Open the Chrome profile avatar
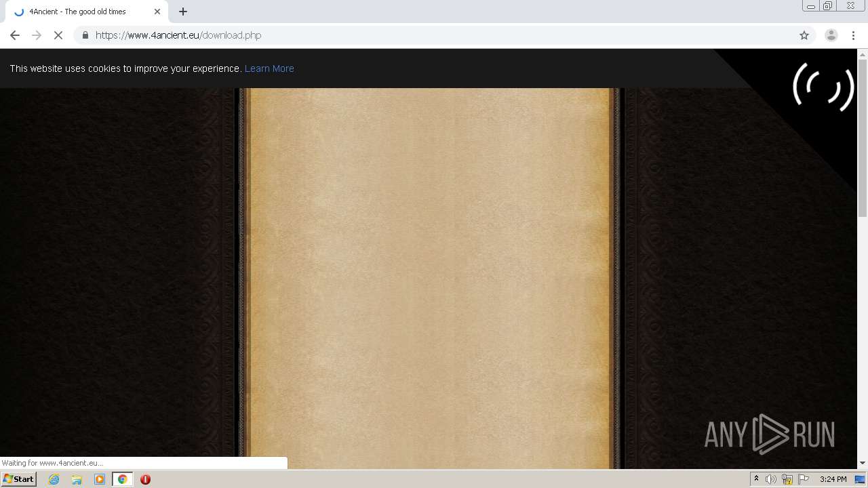The height and width of the screenshot is (488, 868). 831,35
